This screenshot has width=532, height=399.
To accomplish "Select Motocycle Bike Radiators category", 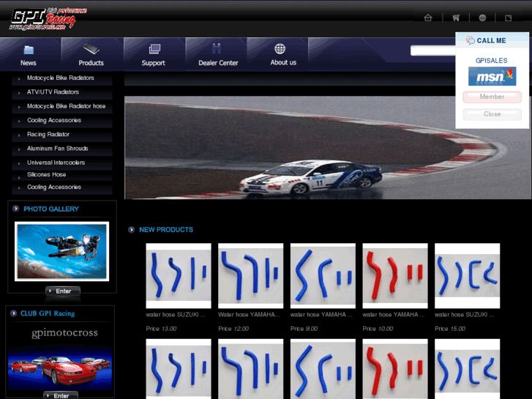I will click(61, 78).
